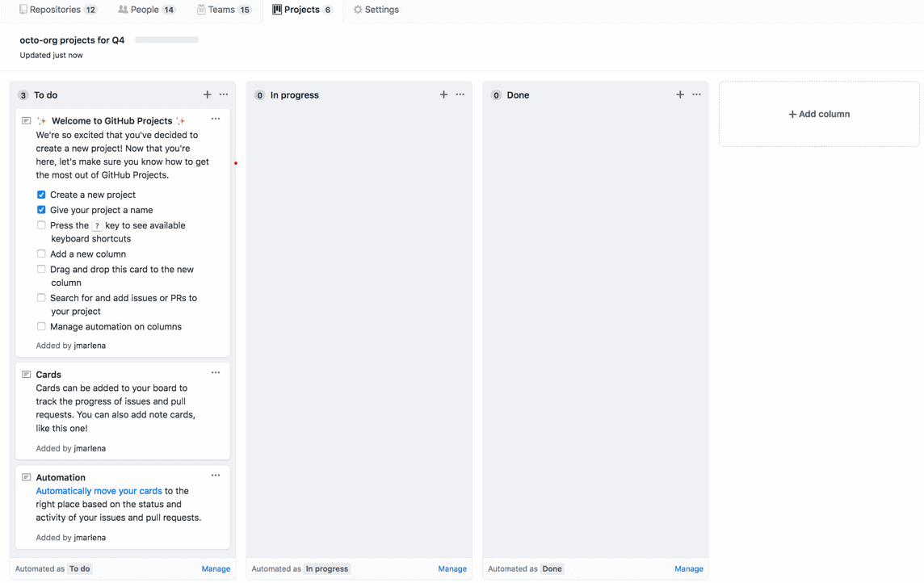Click the To do card count badge

[23, 95]
